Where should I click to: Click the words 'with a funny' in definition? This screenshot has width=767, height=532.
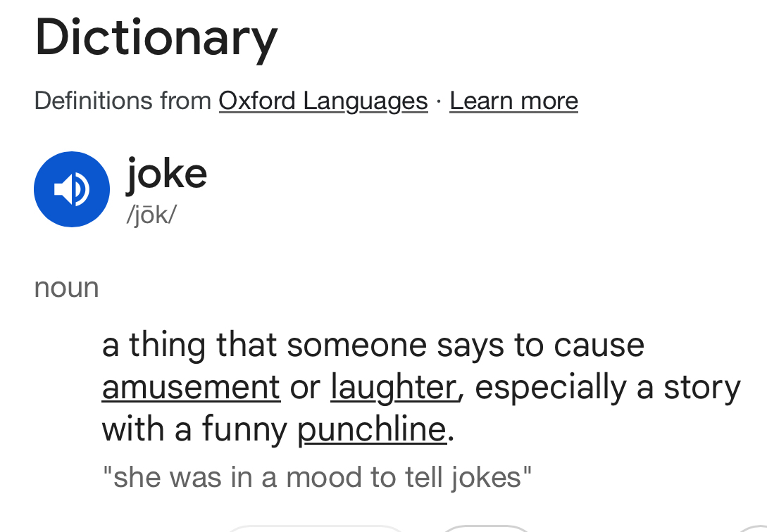195,430
